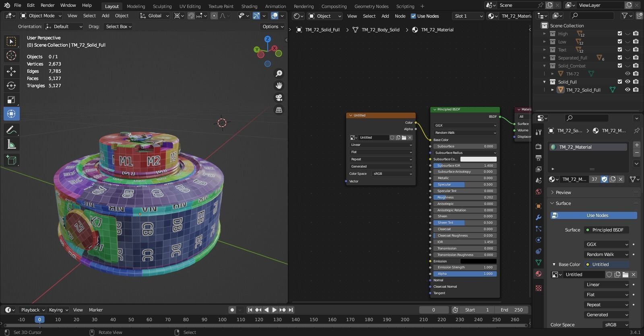Toggle the Solid_Combat collection checkbox
Screen dimensions: 644x336
[620, 66]
